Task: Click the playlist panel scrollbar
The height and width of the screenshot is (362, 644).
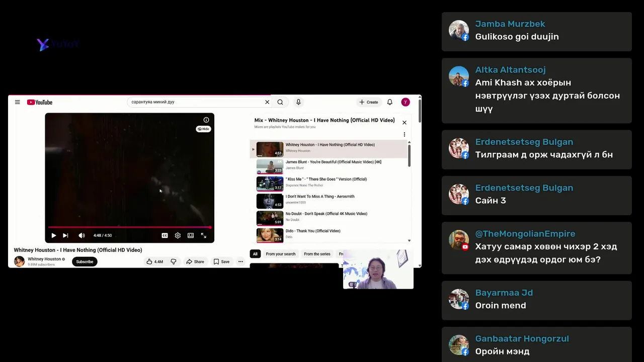Action: pos(409,156)
